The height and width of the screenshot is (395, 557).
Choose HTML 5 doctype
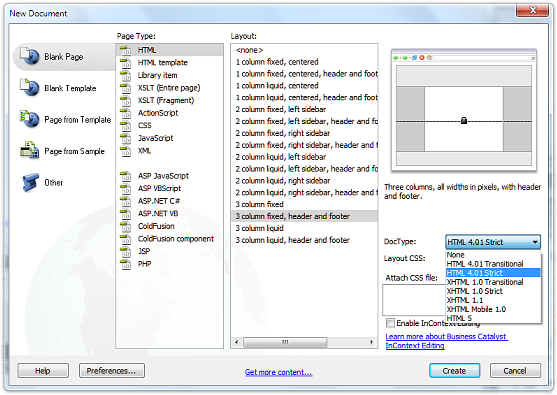(493, 318)
